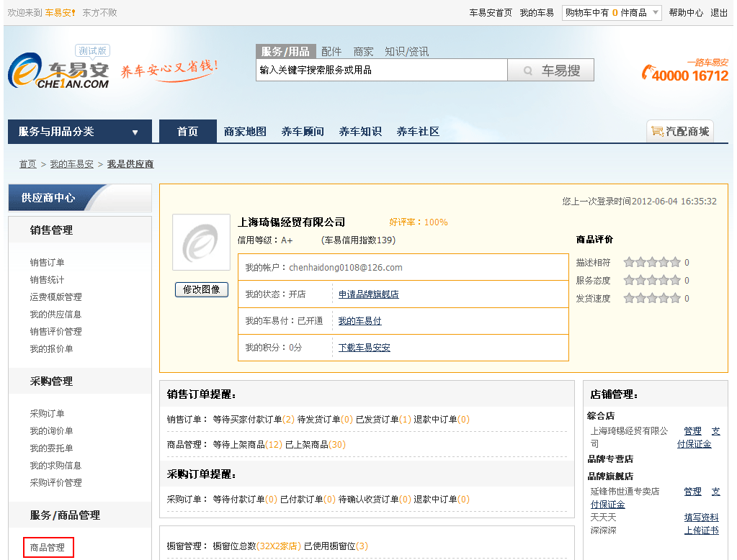Open 销售统计 in sidebar
Viewport: 737px width, 560px height.
pyautogui.click(x=47, y=280)
